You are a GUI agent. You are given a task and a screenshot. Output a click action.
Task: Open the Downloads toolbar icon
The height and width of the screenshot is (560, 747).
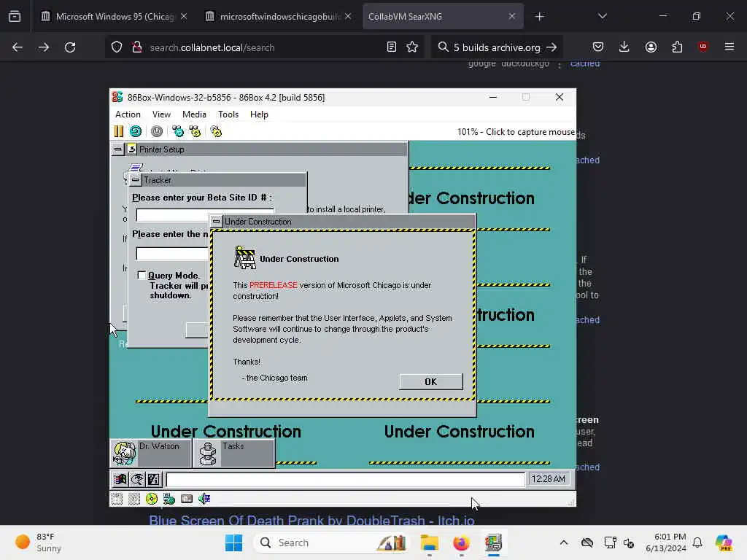pyautogui.click(x=624, y=47)
